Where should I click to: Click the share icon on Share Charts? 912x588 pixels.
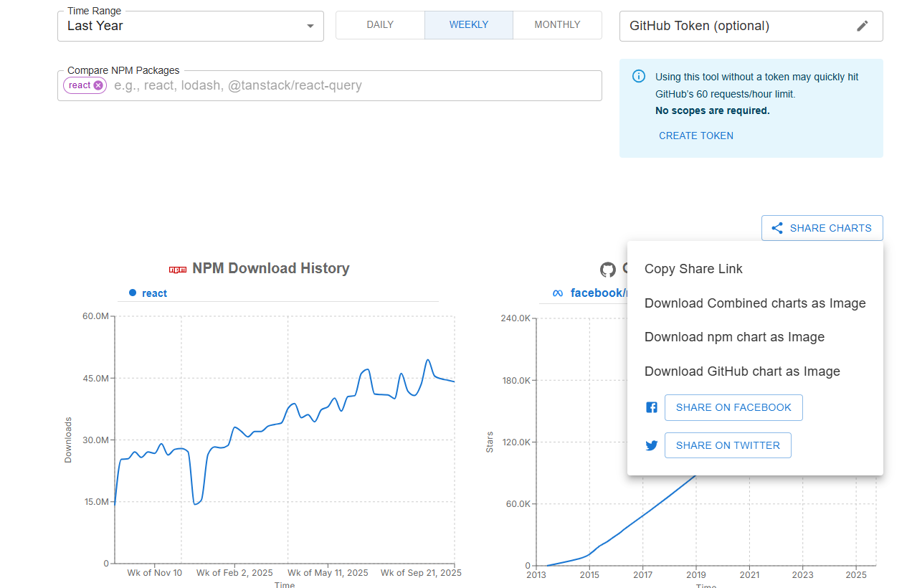tap(776, 228)
